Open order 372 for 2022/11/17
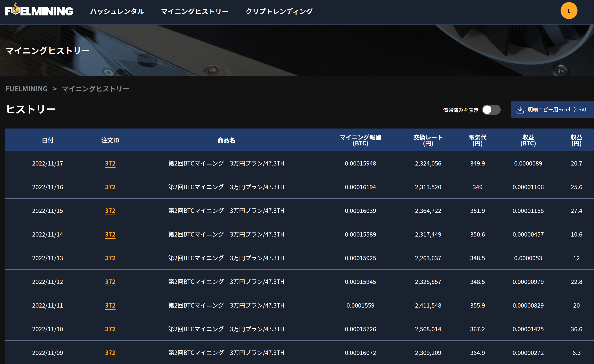The width and height of the screenshot is (594, 364). coord(110,163)
